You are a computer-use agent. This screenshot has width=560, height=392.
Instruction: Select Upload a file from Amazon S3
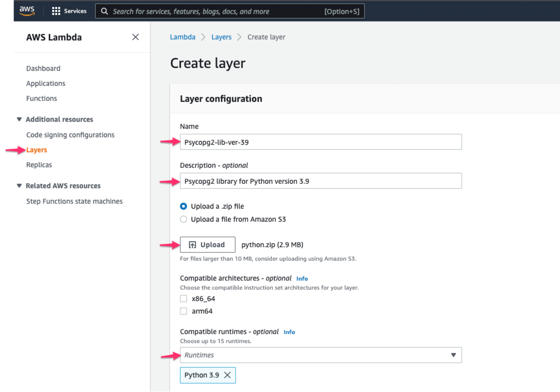pyautogui.click(x=183, y=219)
